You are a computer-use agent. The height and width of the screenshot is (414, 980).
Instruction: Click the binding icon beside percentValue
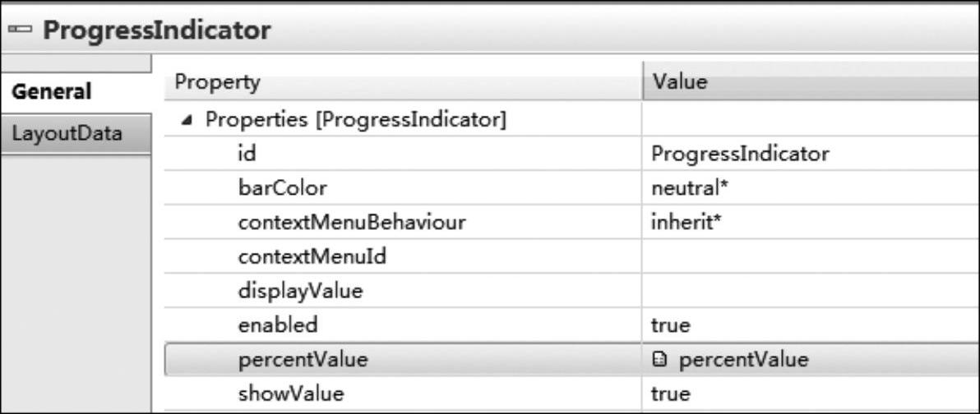click(x=658, y=360)
